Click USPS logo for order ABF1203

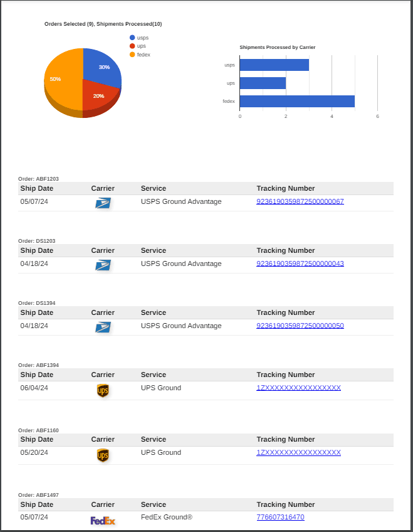click(x=103, y=203)
